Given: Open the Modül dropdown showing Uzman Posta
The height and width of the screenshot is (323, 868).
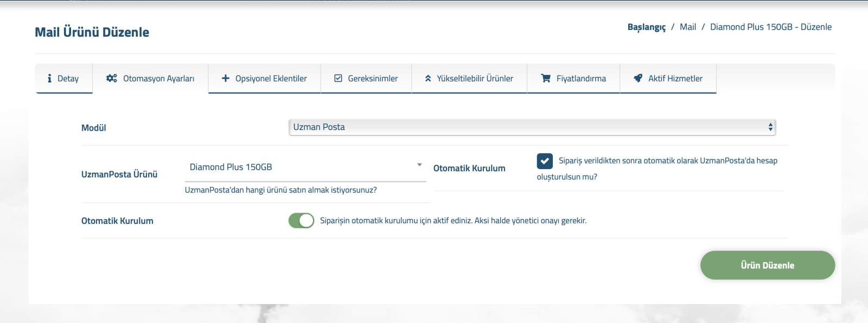Looking at the screenshot, I should click(532, 127).
